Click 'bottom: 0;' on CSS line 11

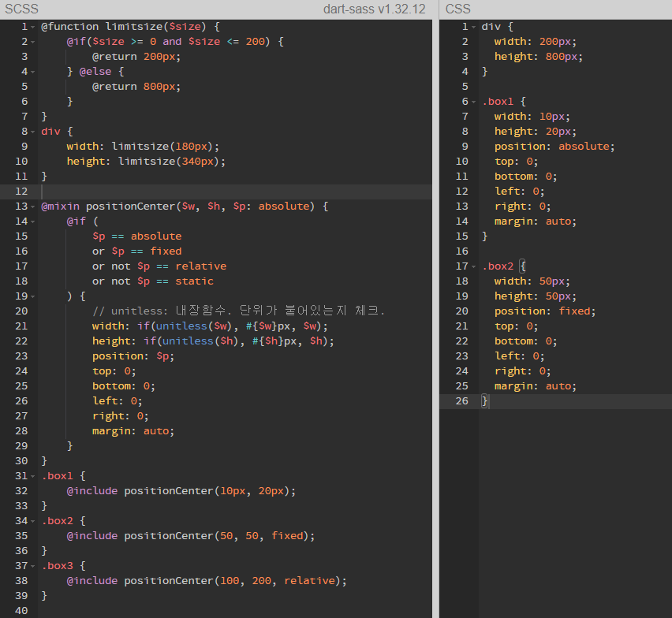click(x=525, y=177)
